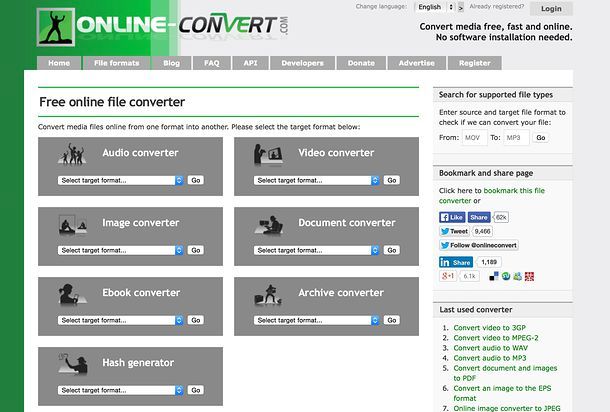Click the LinkedIn 1,189 share count

click(489, 262)
